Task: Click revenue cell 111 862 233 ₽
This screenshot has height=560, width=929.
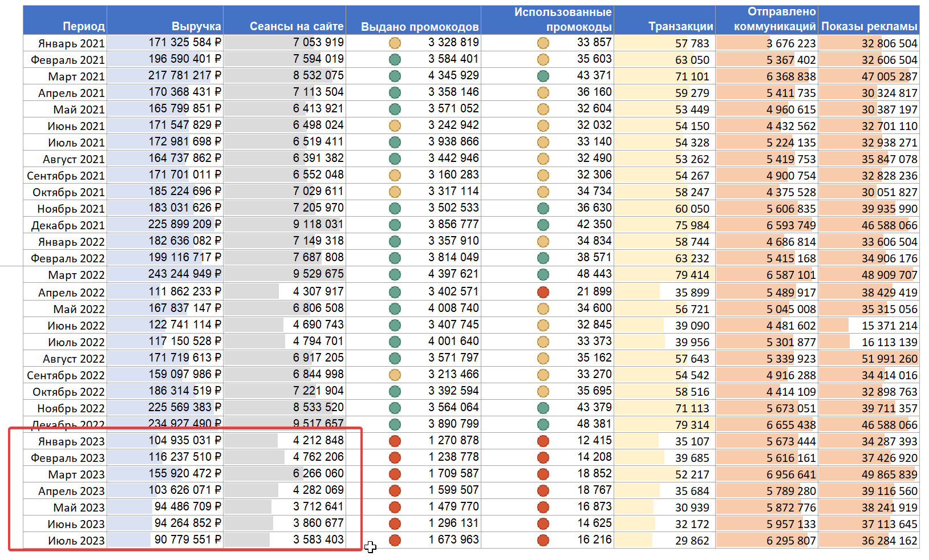Action: point(165,293)
